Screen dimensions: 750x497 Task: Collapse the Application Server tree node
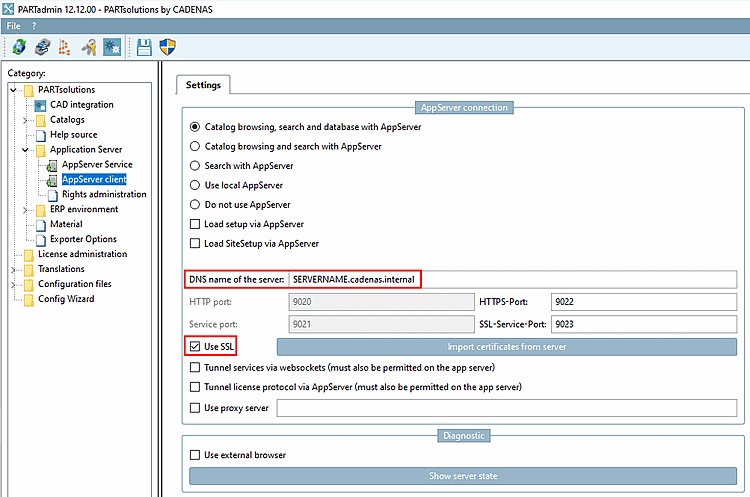(x=25, y=150)
